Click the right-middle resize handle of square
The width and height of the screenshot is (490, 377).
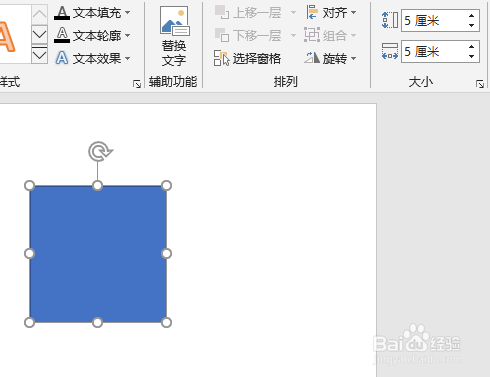[x=166, y=254]
